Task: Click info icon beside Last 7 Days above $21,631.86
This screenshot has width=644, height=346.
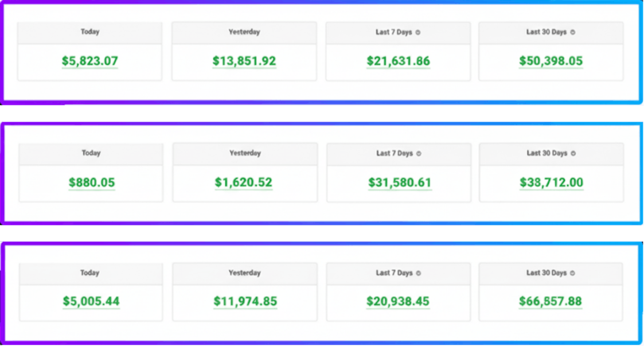Action: coord(418,33)
